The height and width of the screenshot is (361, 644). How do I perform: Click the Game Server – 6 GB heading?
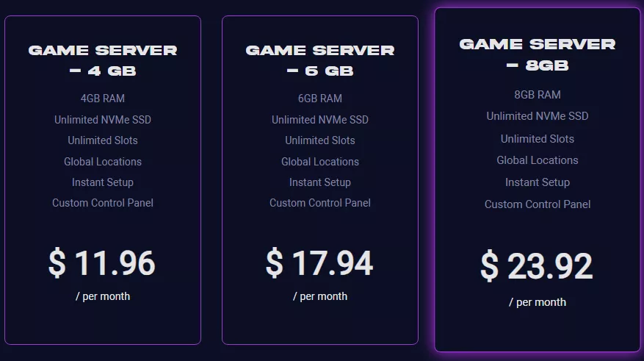[320, 60]
